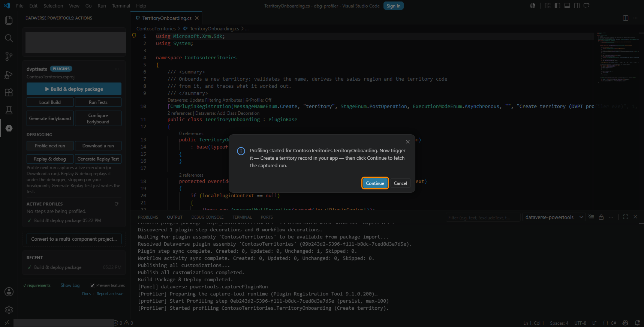The image size is (644, 327).
Task: Clear the Output panel
Action: [591, 217]
